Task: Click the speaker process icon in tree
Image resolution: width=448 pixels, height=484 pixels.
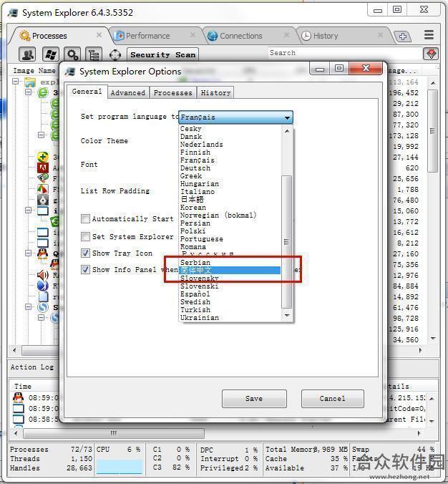Action: [42, 275]
